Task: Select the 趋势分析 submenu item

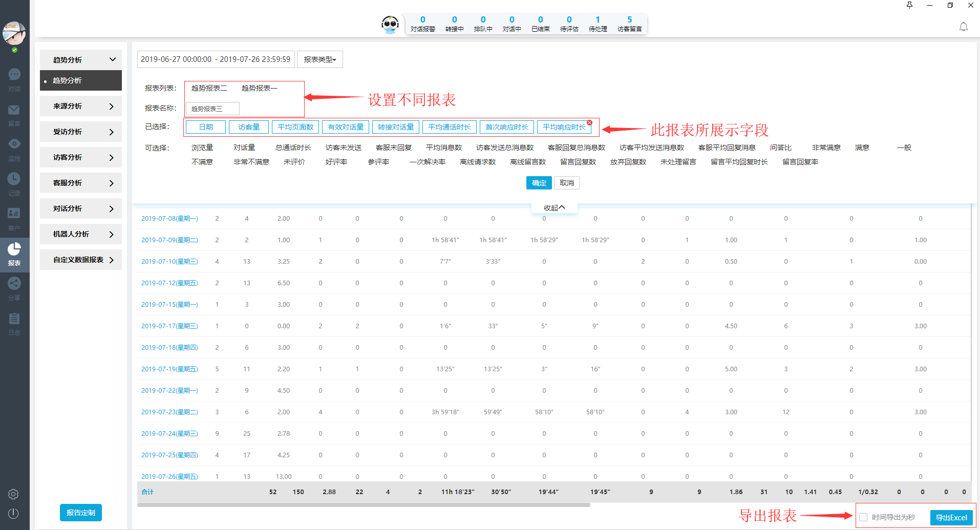Action: [x=81, y=80]
